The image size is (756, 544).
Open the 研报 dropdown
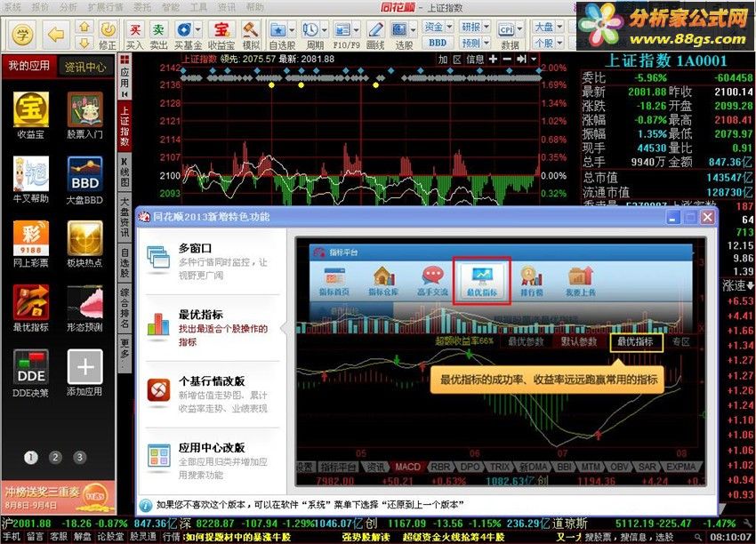(475, 27)
